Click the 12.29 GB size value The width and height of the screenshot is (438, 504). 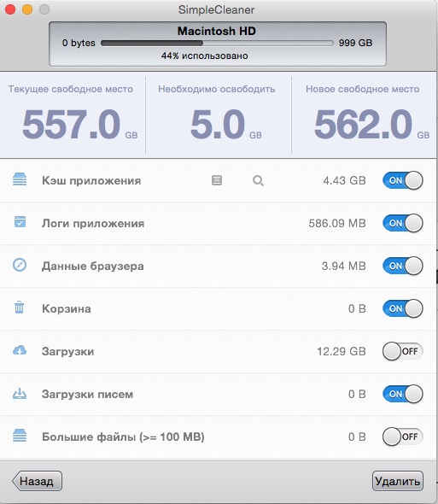342,352
